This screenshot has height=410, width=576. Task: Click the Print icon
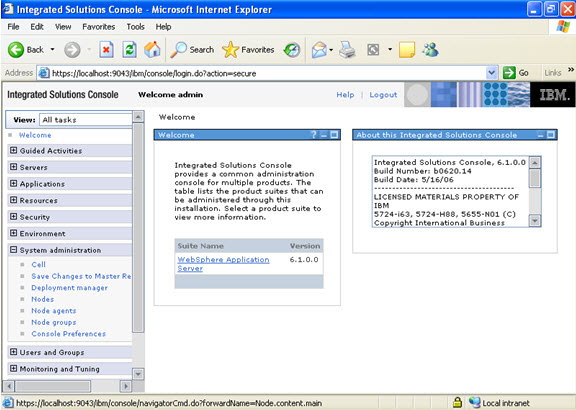click(x=347, y=50)
